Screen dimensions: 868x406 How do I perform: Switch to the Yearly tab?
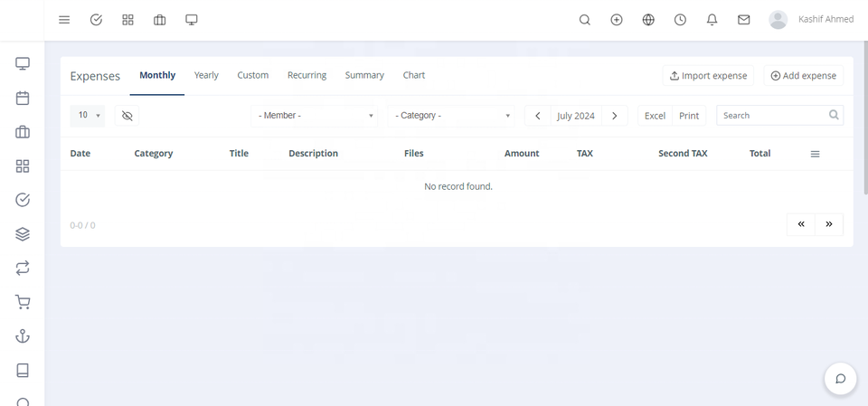[206, 75]
